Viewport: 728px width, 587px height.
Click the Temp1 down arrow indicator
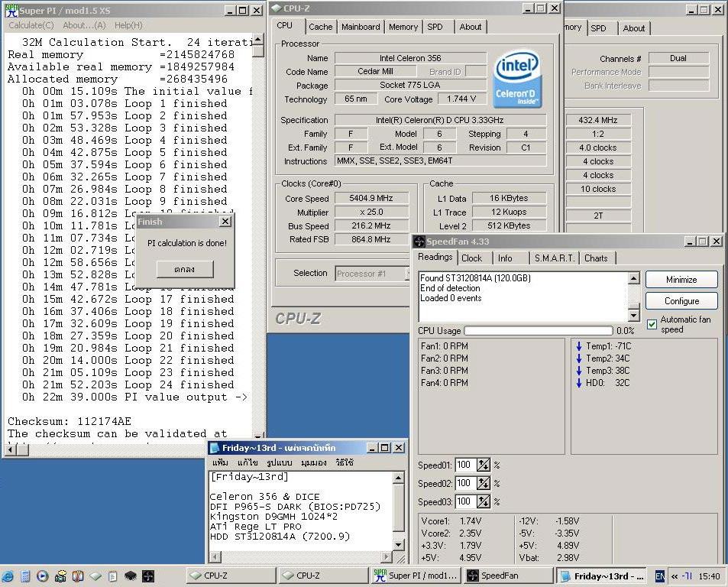click(579, 346)
